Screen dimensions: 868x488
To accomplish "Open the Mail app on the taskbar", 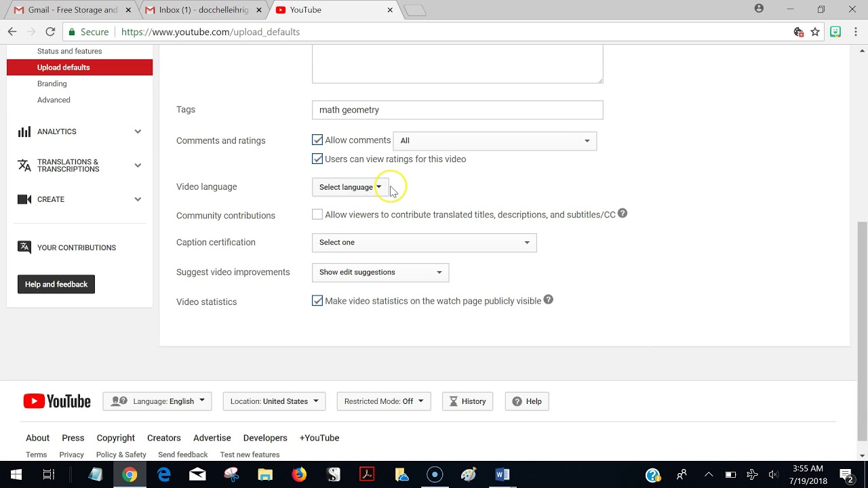I will point(197,474).
